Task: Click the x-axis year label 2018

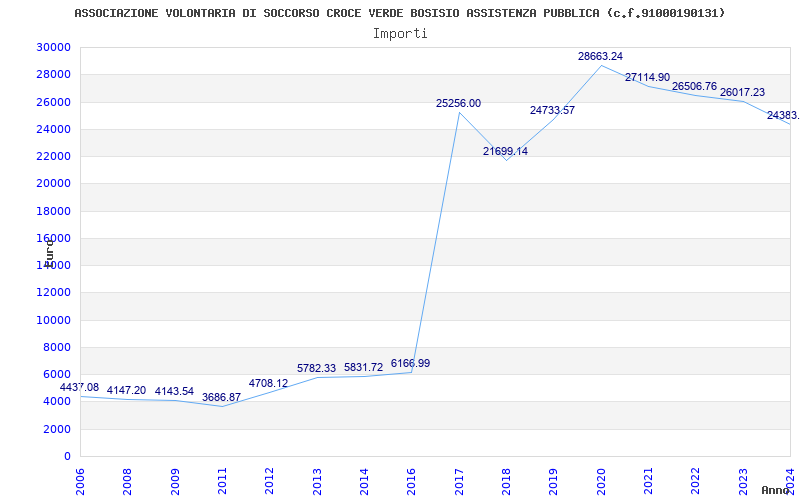Action: point(506,481)
